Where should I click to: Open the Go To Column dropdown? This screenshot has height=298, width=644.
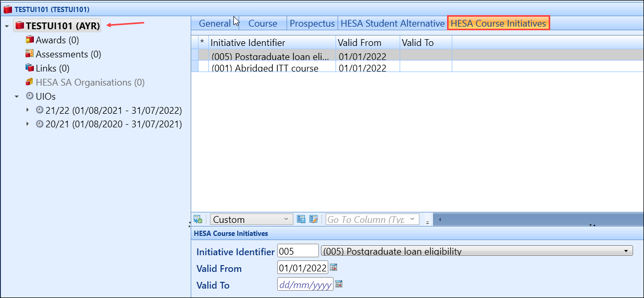tap(413, 220)
